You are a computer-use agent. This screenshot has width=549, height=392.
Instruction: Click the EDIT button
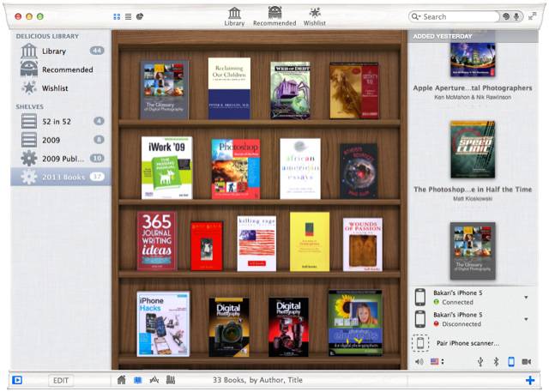pyautogui.click(x=61, y=381)
